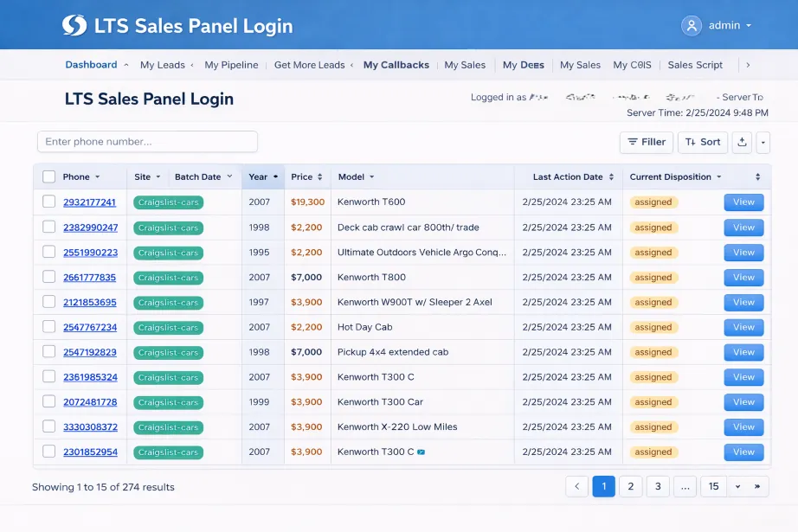Open the Sales Script tab
Screen dimensions: 798x532
(695, 65)
